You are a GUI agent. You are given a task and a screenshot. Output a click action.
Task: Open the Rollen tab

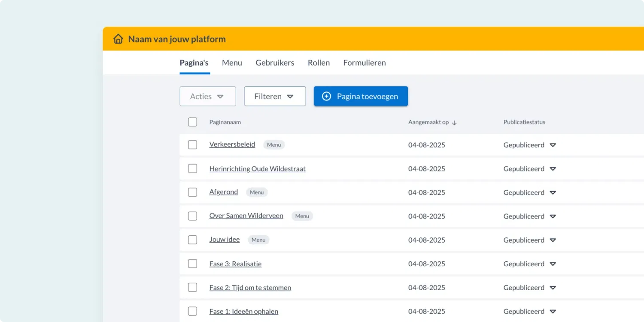click(x=319, y=63)
